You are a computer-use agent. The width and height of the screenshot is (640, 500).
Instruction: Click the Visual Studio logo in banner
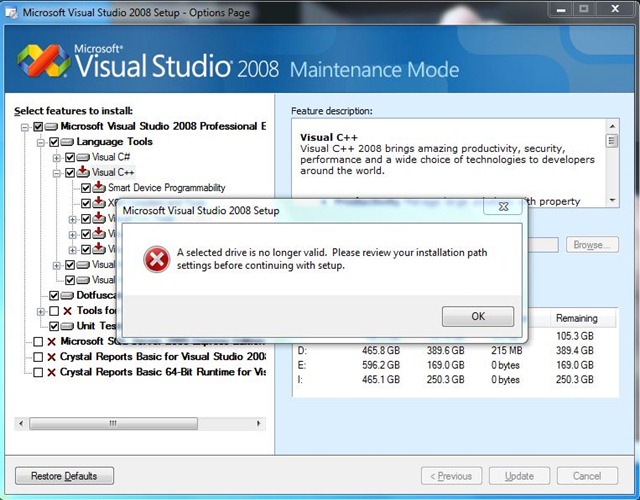pyautogui.click(x=44, y=61)
